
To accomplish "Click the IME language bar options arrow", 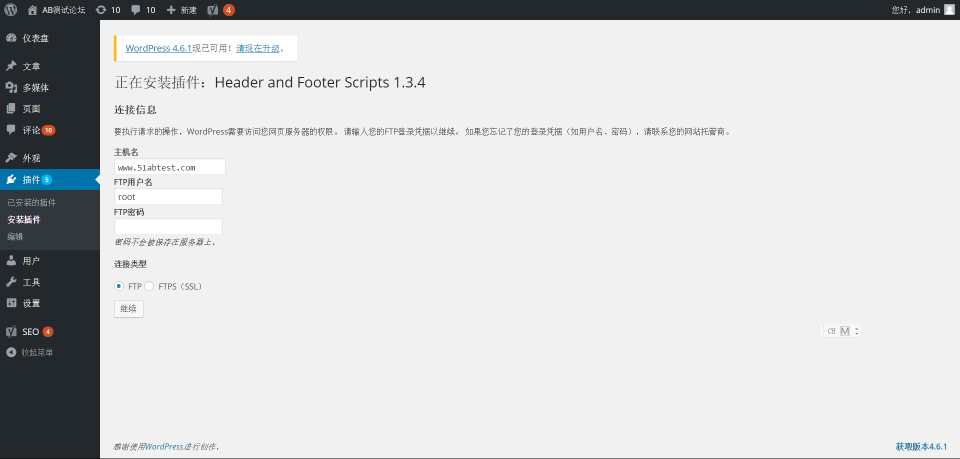I will pyautogui.click(x=857, y=331).
